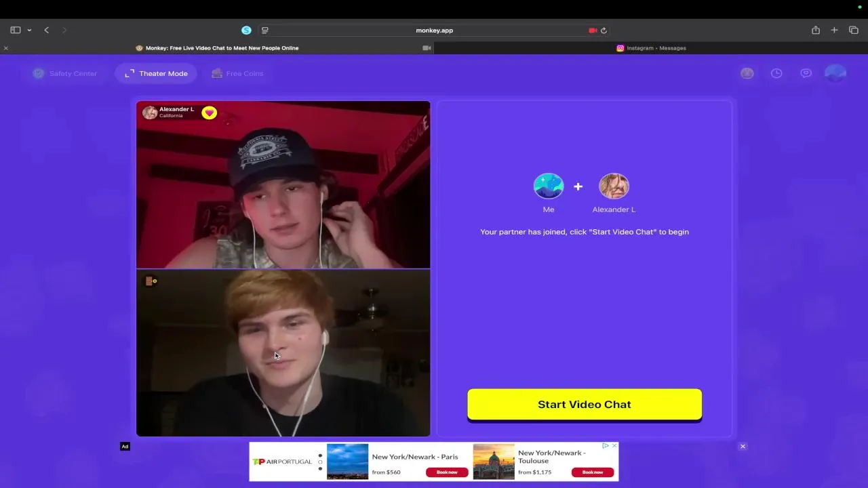Viewport: 868px width, 488px height.
Task: Dismiss the ad using its small X
Action: (614, 445)
